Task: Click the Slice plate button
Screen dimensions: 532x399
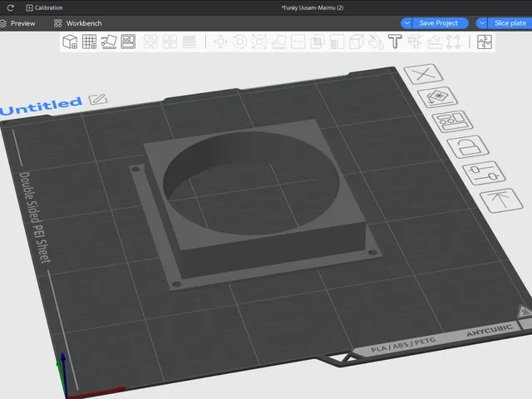Action: (510, 23)
